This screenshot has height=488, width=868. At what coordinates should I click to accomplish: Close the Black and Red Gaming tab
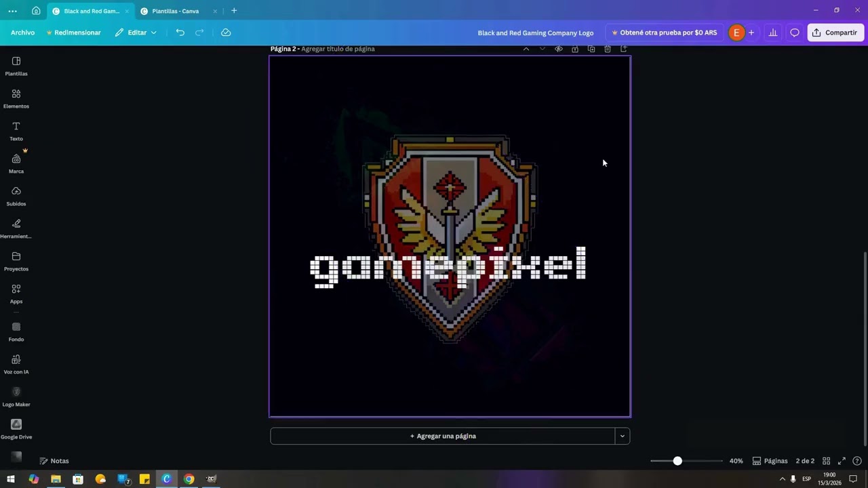[127, 11]
